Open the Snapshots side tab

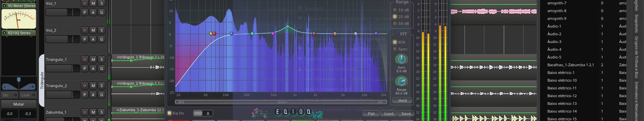click(x=636, y=23)
